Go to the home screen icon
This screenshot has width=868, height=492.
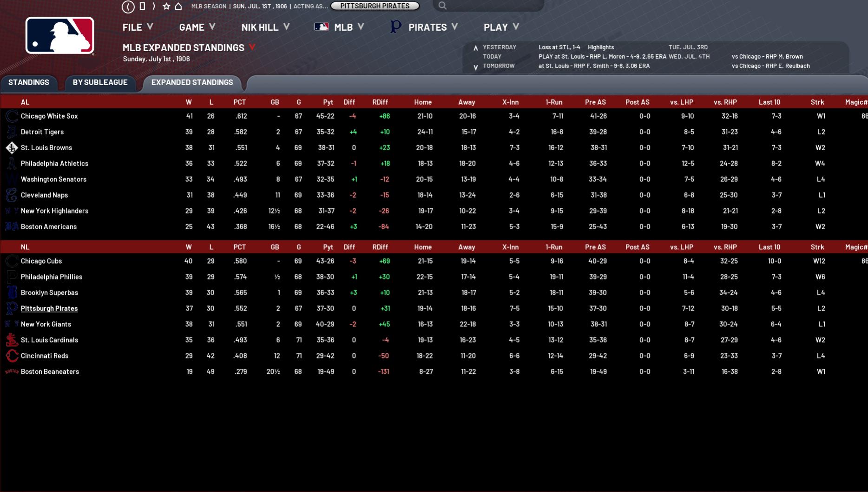(x=178, y=7)
